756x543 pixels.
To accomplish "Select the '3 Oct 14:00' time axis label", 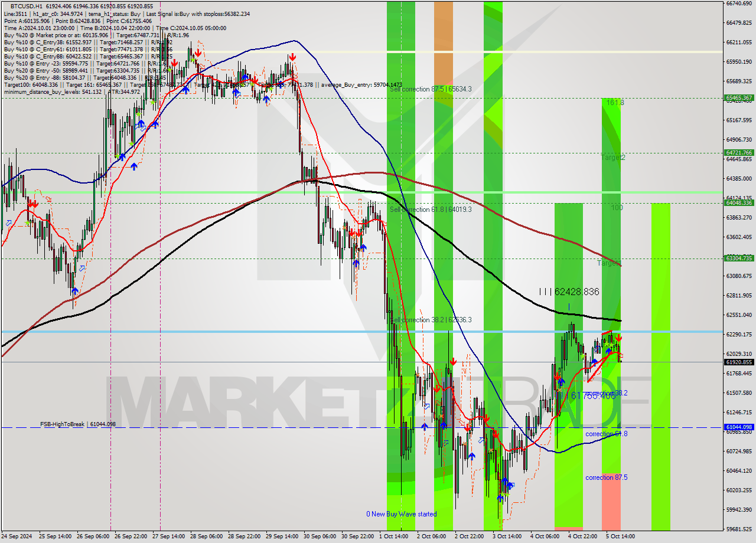I will point(507,537).
